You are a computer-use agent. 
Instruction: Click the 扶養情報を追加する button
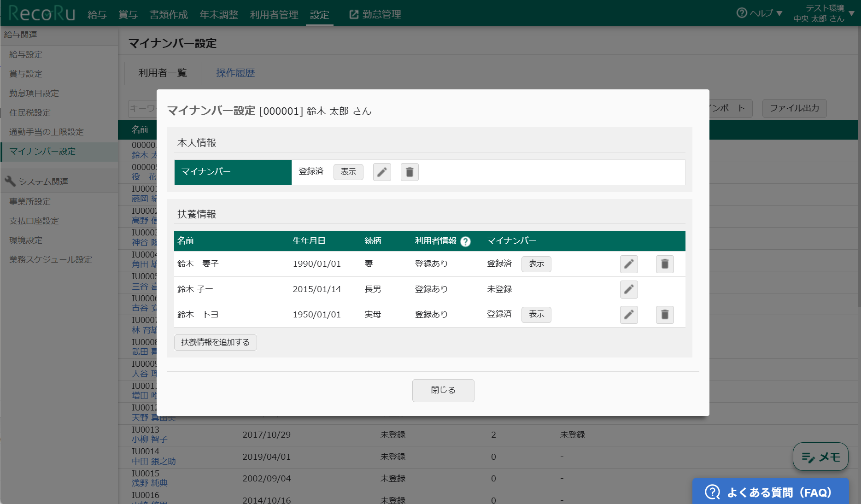pyautogui.click(x=215, y=342)
